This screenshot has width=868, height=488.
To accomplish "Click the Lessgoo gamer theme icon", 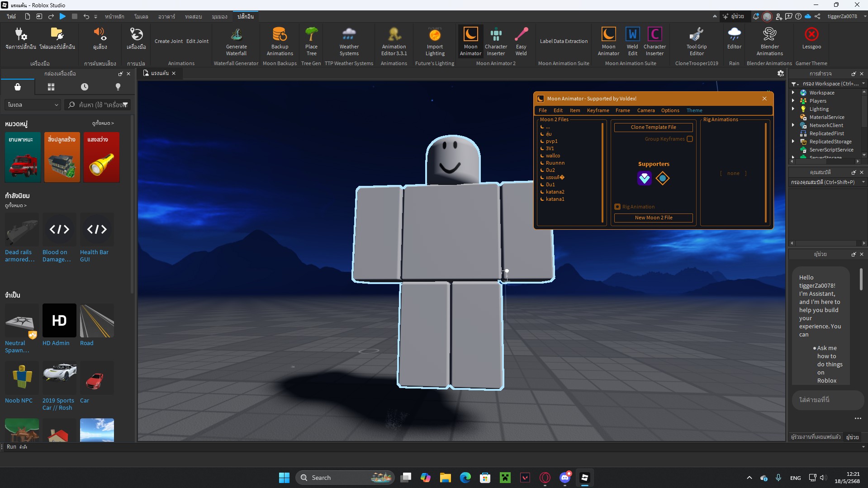I will 811,38.
